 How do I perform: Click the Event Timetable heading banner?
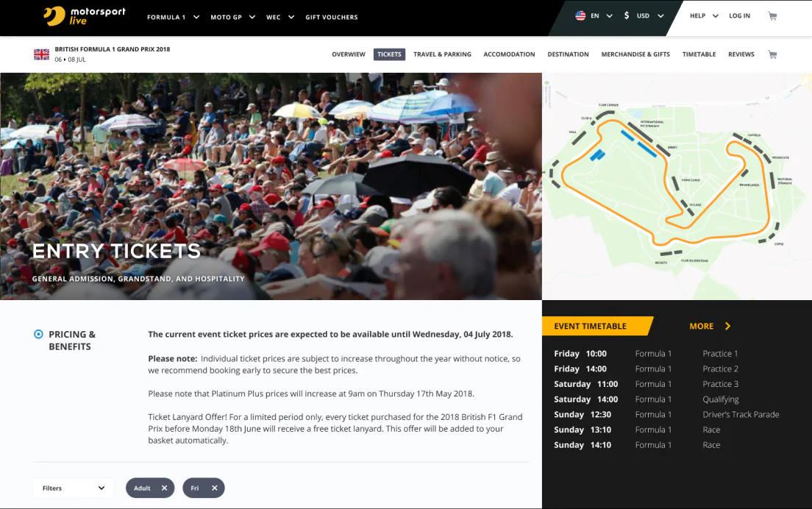tap(597, 326)
